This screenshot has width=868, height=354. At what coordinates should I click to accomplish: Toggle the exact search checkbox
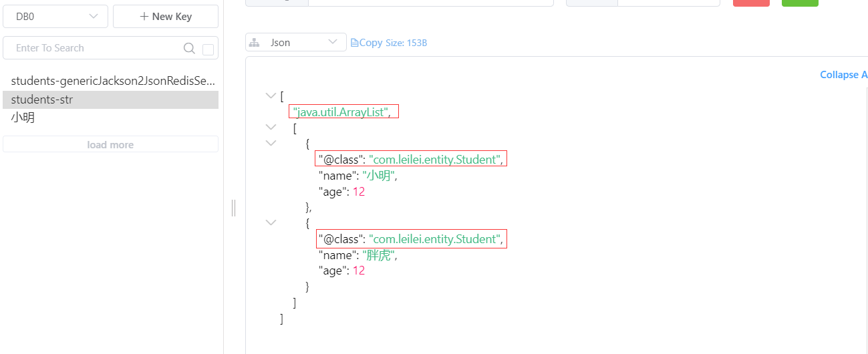[x=208, y=49]
